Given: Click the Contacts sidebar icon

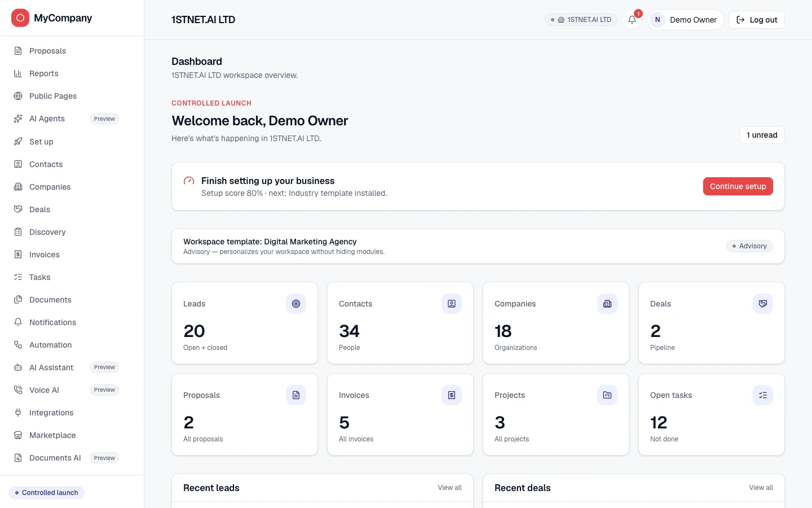Looking at the screenshot, I should tap(18, 164).
